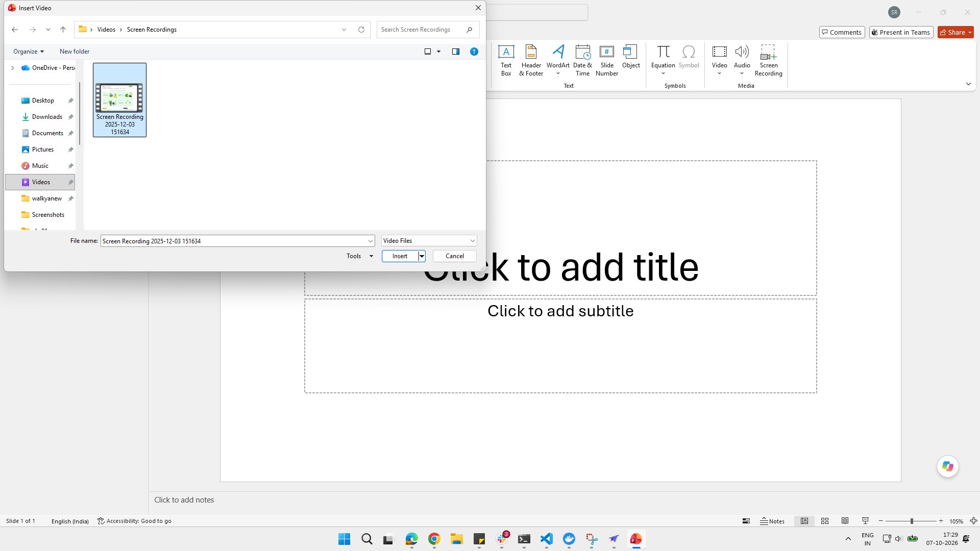
Task: Expand the view options dropdown arrow
Action: point(438,52)
